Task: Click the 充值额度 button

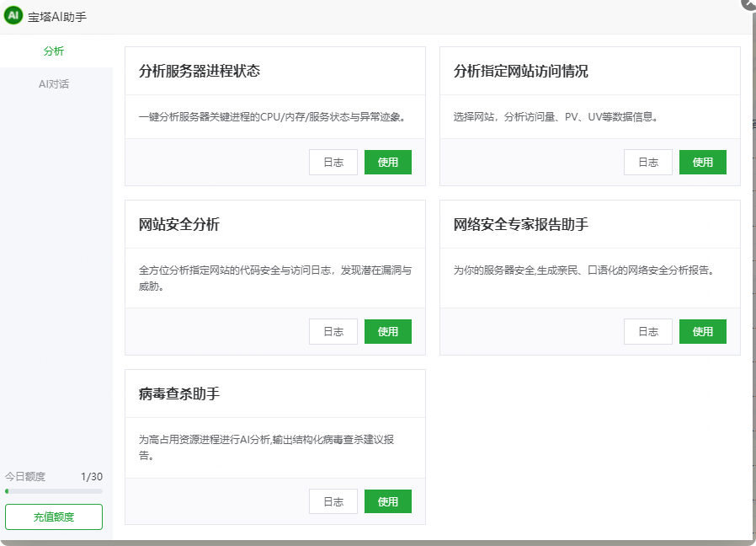Action: coord(53,517)
